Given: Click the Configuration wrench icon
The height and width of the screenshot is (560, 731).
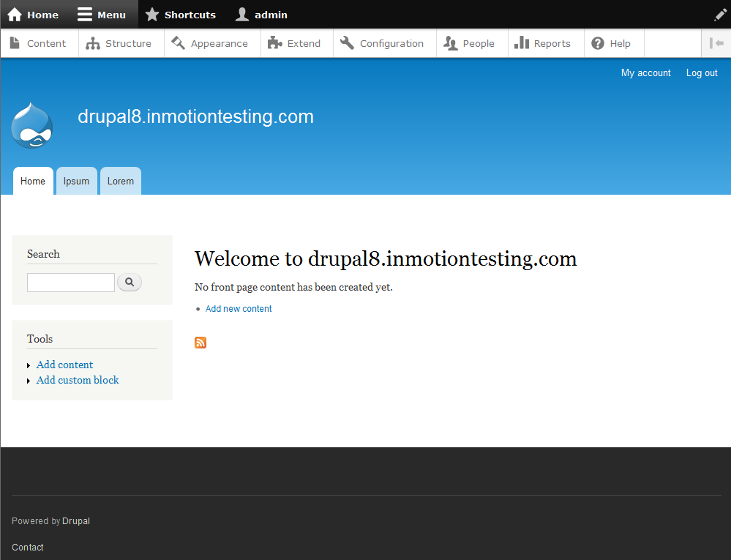Looking at the screenshot, I should tap(347, 43).
